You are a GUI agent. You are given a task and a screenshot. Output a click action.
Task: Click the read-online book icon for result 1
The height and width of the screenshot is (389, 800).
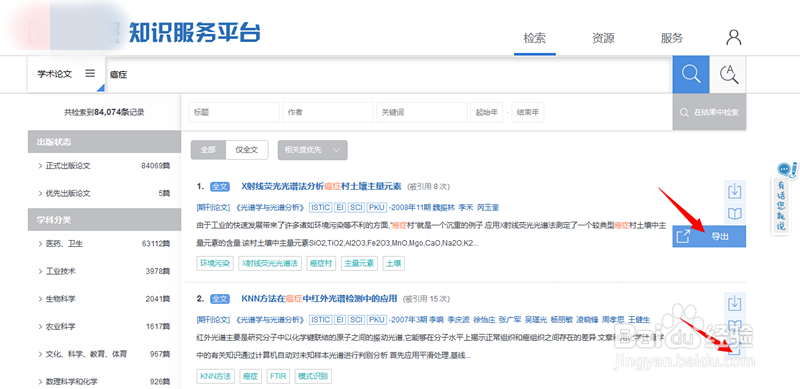point(735,214)
